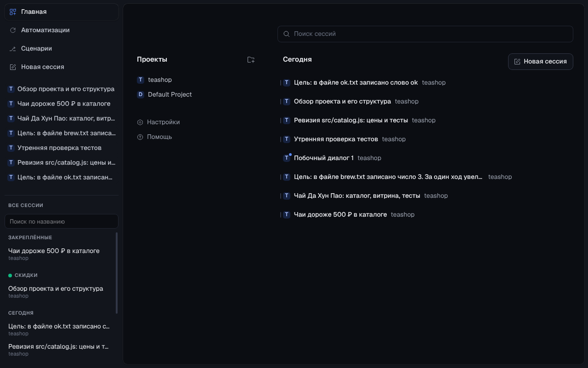Open Ревизия src/catalog.js under Сегодня in sidebar
The height and width of the screenshot is (368, 588).
[60, 350]
